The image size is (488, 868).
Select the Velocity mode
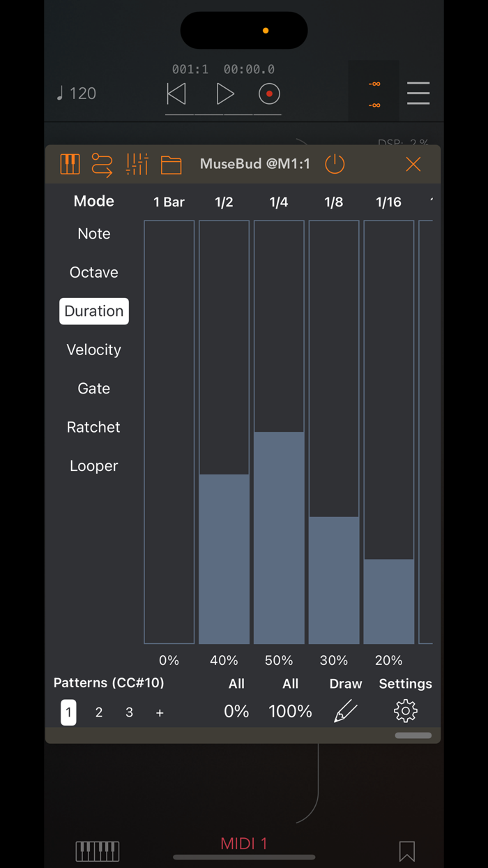[x=93, y=350]
